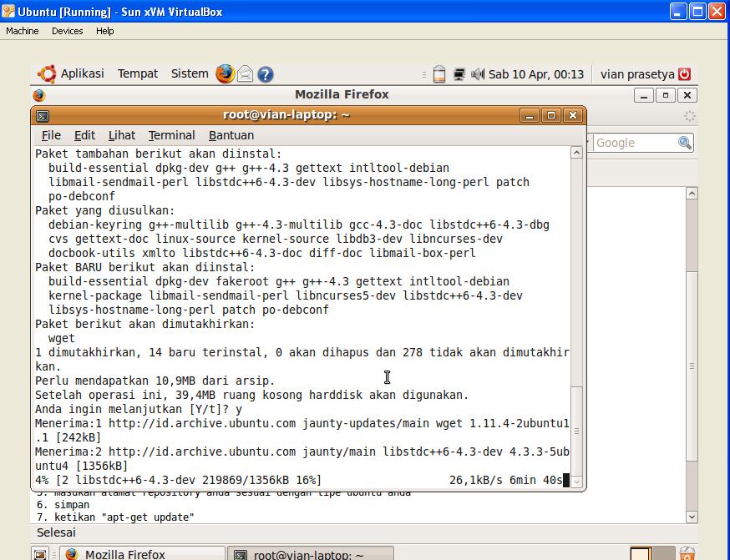The height and width of the screenshot is (560, 730).
Task: Open the terminal File menu
Action: point(51,135)
